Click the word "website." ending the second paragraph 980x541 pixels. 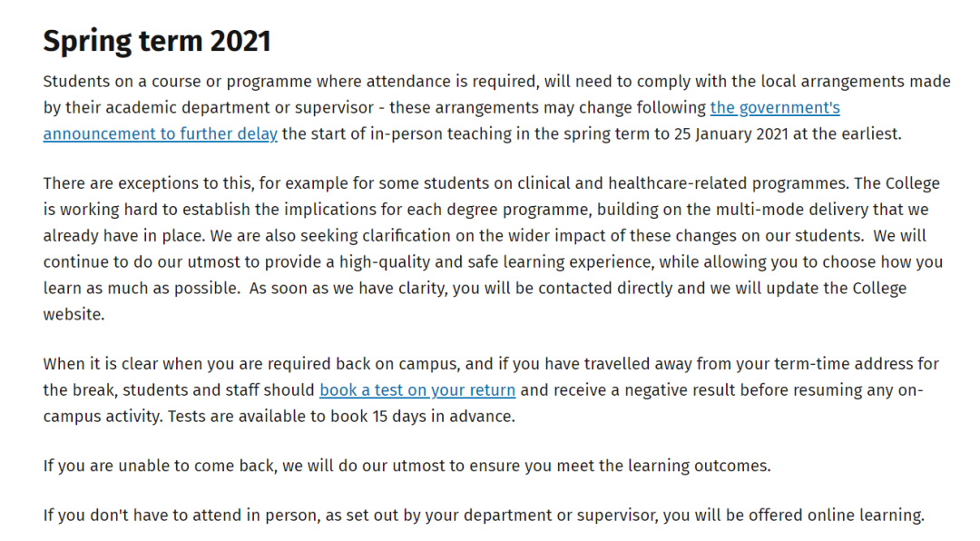(73, 315)
